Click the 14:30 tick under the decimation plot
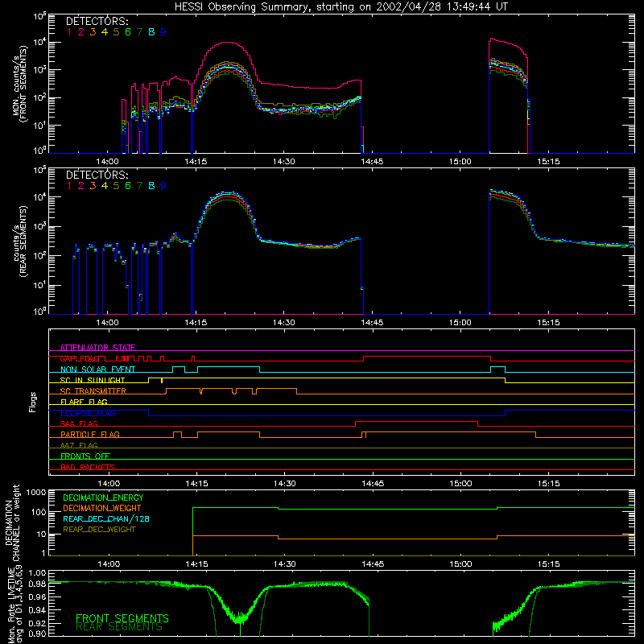The width and height of the screenshot is (644, 644). (285, 564)
